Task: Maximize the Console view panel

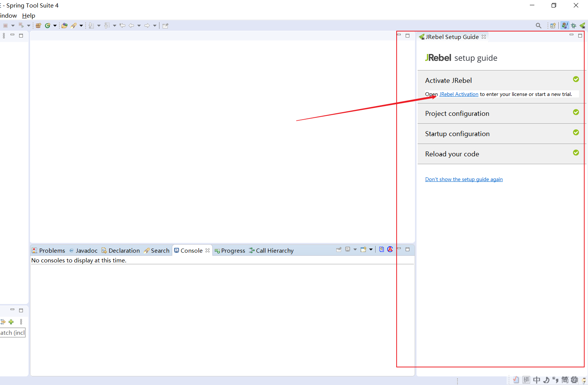Action: tap(408, 249)
